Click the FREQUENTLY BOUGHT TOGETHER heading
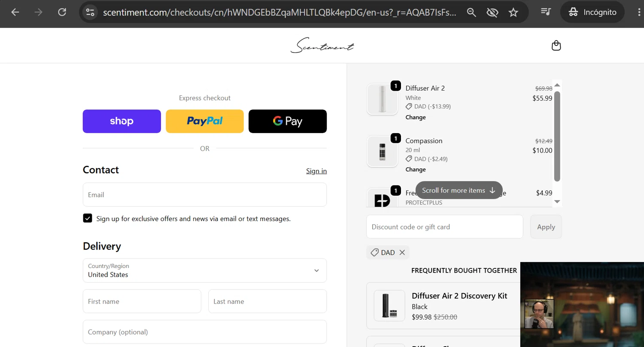The image size is (644, 347). [464, 271]
